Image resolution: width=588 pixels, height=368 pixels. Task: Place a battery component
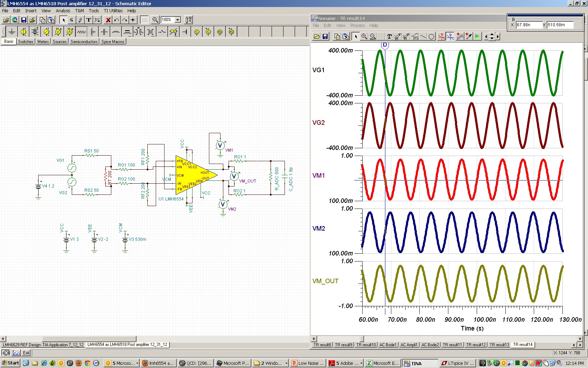35,32
